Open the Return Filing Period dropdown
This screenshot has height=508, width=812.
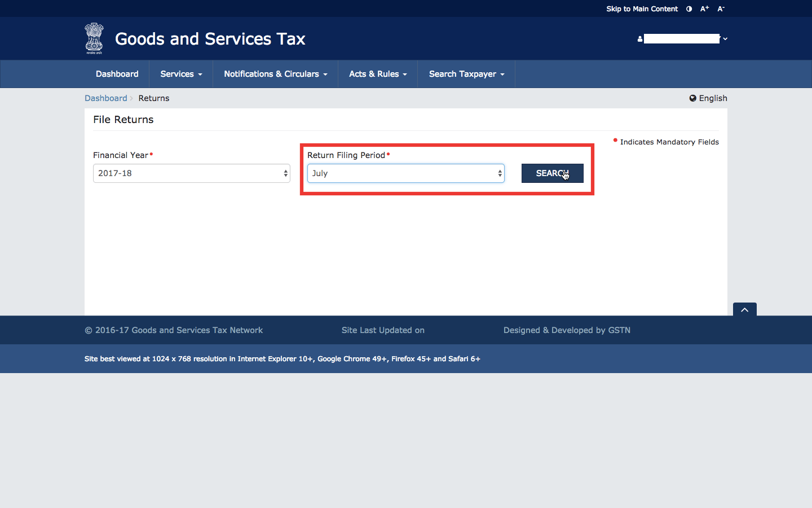(405, 173)
